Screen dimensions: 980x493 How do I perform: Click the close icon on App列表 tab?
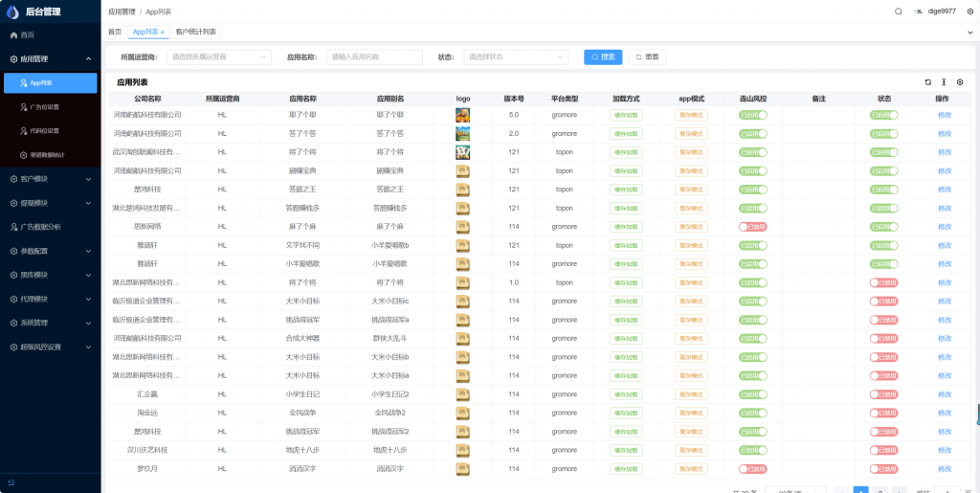click(x=163, y=33)
